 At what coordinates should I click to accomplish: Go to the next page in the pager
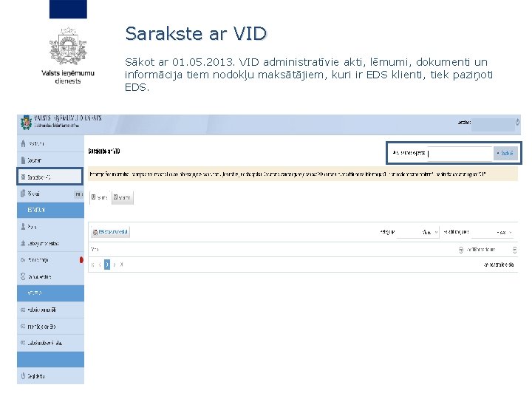coord(115,265)
